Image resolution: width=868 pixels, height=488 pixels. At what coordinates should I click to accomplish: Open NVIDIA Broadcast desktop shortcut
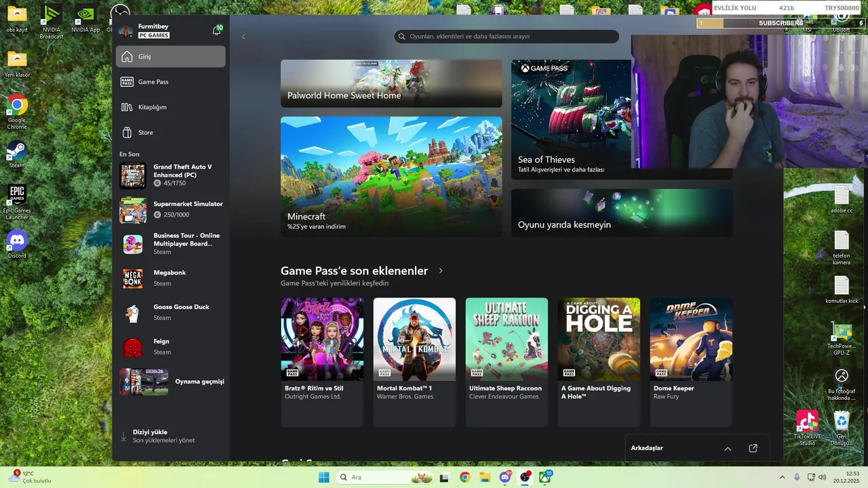click(x=52, y=21)
